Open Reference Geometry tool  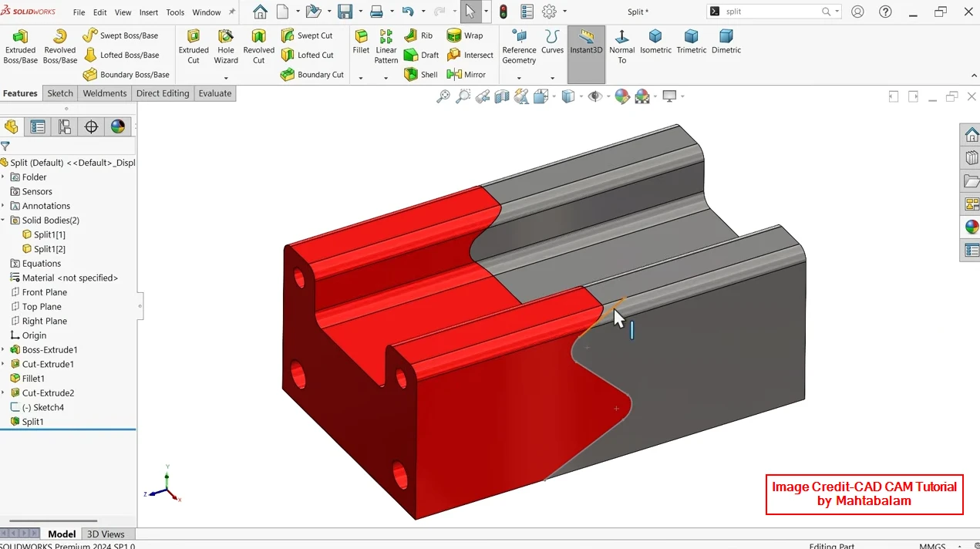pos(519,46)
